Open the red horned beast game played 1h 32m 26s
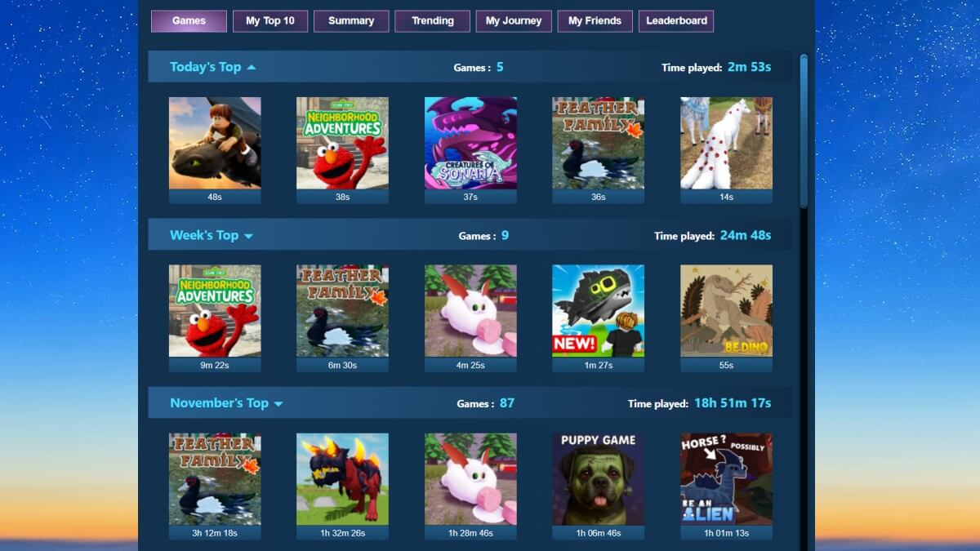 click(342, 479)
